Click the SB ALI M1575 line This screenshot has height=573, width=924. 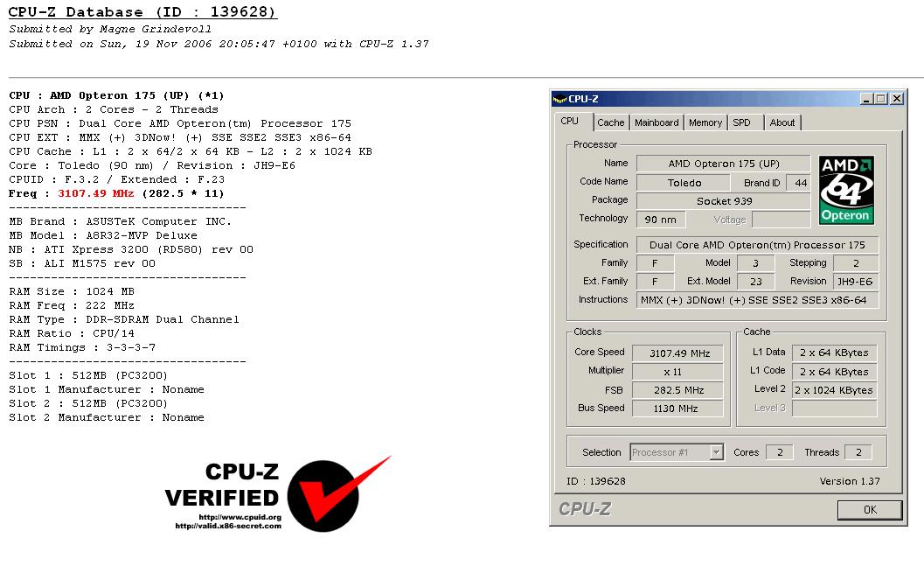pyautogui.click(x=82, y=263)
